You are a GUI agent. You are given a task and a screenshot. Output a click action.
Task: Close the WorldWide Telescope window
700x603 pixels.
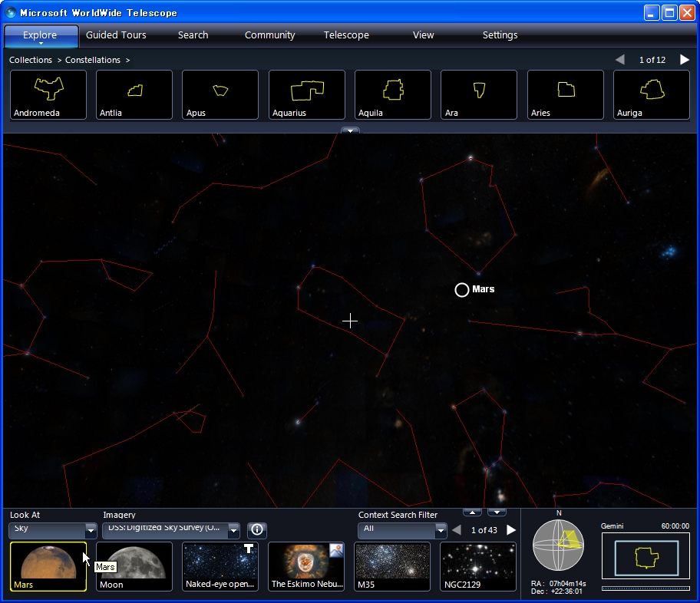pyautogui.click(x=688, y=13)
